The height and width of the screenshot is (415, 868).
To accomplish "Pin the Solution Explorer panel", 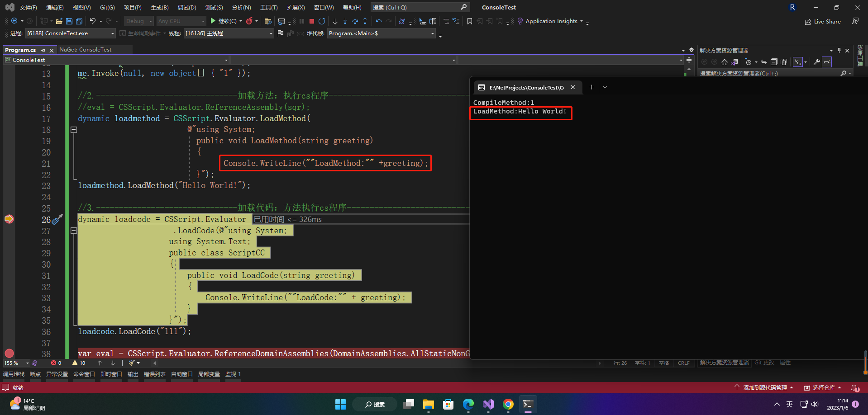I will pos(839,50).
